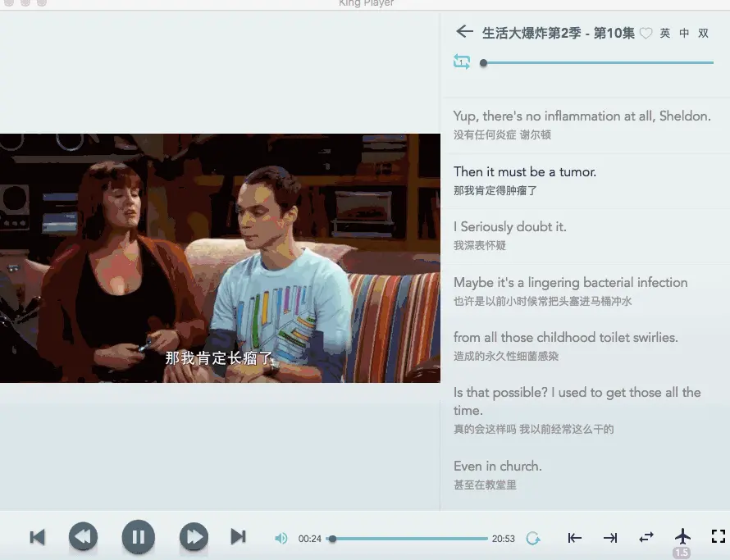The image size is (730, 560).
Task: Switch subtitles to Chinese only (中)
Action: 684,33
